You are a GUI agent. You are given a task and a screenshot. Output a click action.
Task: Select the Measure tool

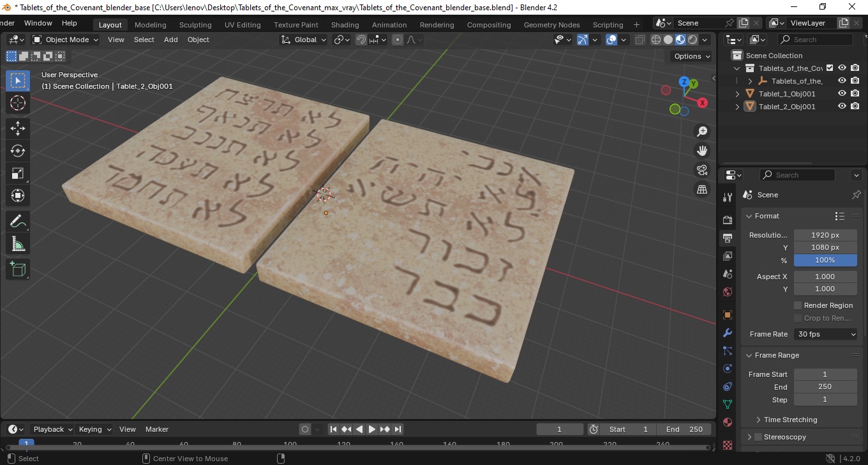pos(18,244)
